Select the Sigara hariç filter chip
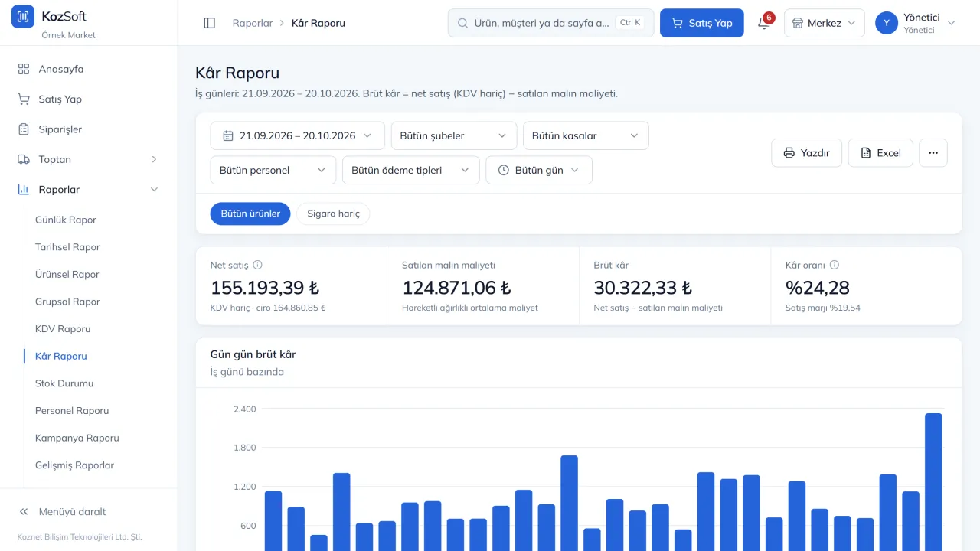The height and width of the screenshot is (551, 980). click(333, 214)
